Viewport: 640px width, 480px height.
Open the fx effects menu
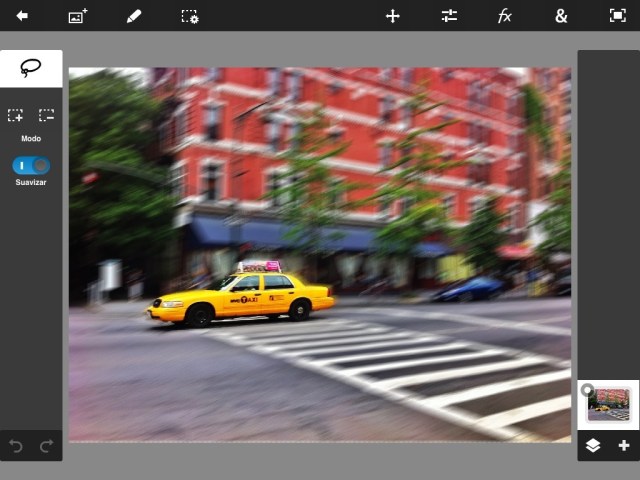pos(505,16)
